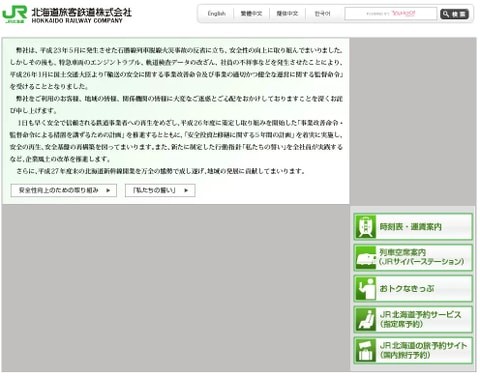Click train icon beside 時刻表・運賃案内

coord(365,227)
